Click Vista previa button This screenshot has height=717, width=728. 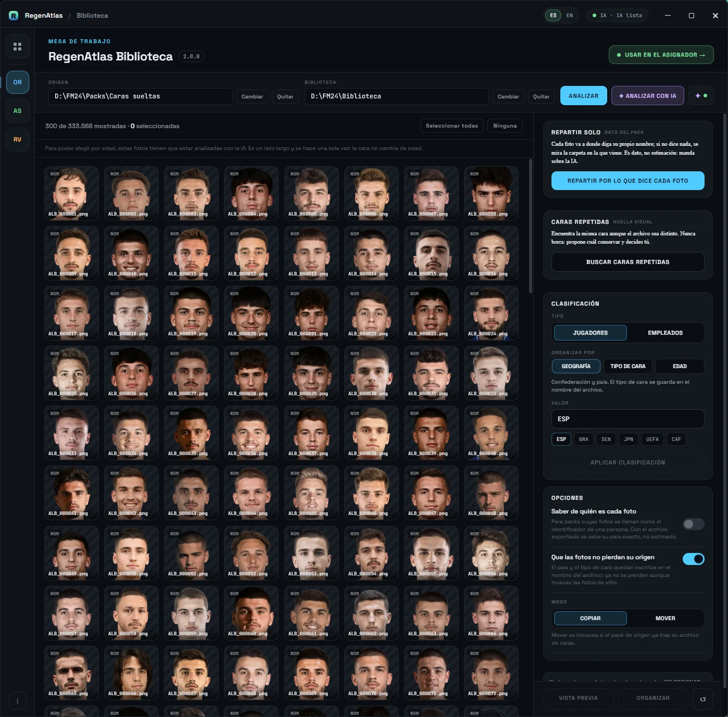[x=578, y=698]
